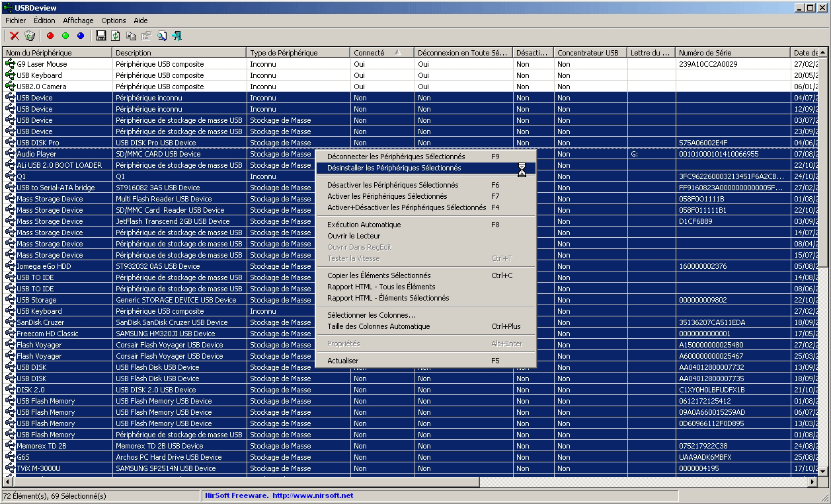Click the device icon beside Memorex TD 2B
The width and height of the screenshot is (831, 504).
click(x=10, y=446)
